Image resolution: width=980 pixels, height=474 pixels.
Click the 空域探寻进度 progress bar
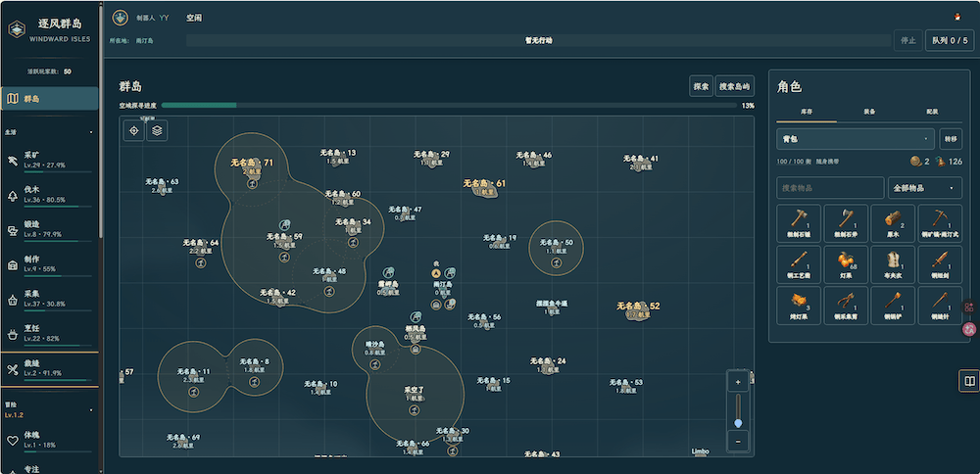pos(449,106)
